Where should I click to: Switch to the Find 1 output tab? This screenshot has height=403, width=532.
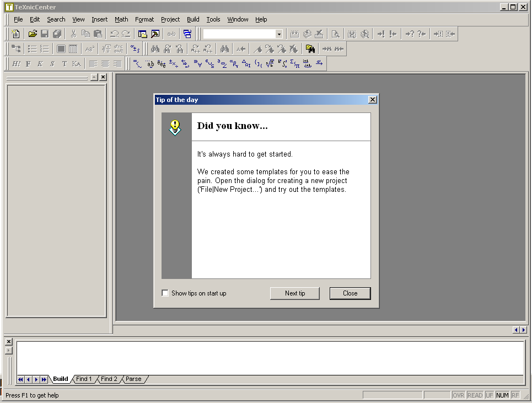(x=84, y=379)
